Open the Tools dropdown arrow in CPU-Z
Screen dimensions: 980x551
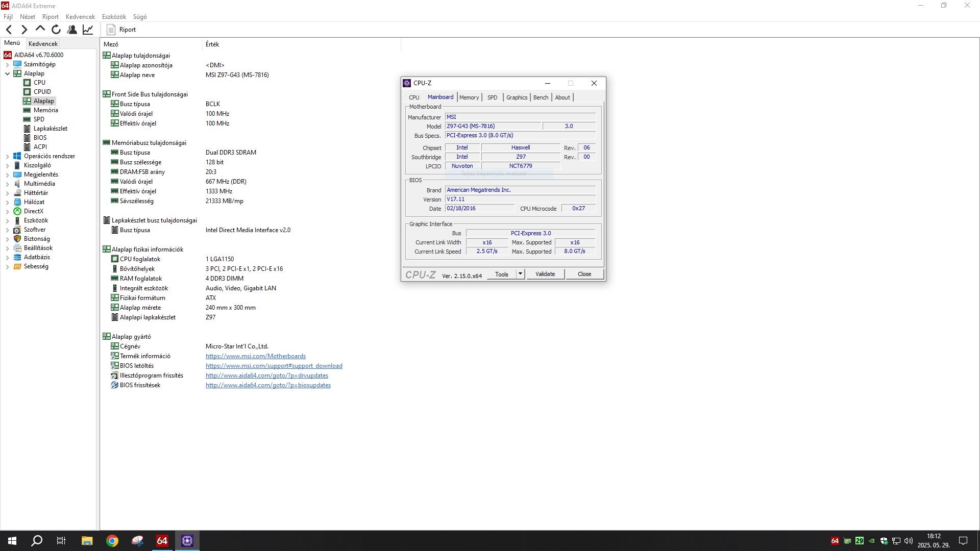[x=520, y=274]
